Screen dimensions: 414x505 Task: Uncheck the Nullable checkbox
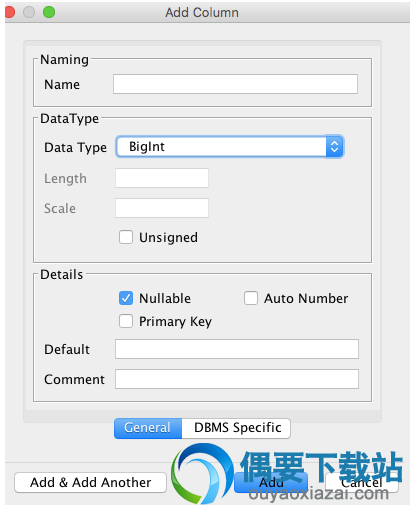[x=126, y=298]
